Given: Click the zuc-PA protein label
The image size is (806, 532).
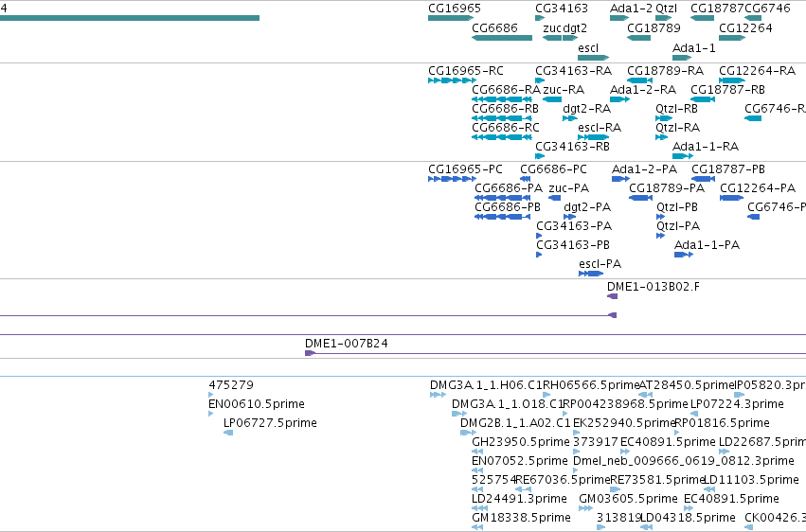Looking at the screenshot, I should pyautogui.click(x=568, y=188).
